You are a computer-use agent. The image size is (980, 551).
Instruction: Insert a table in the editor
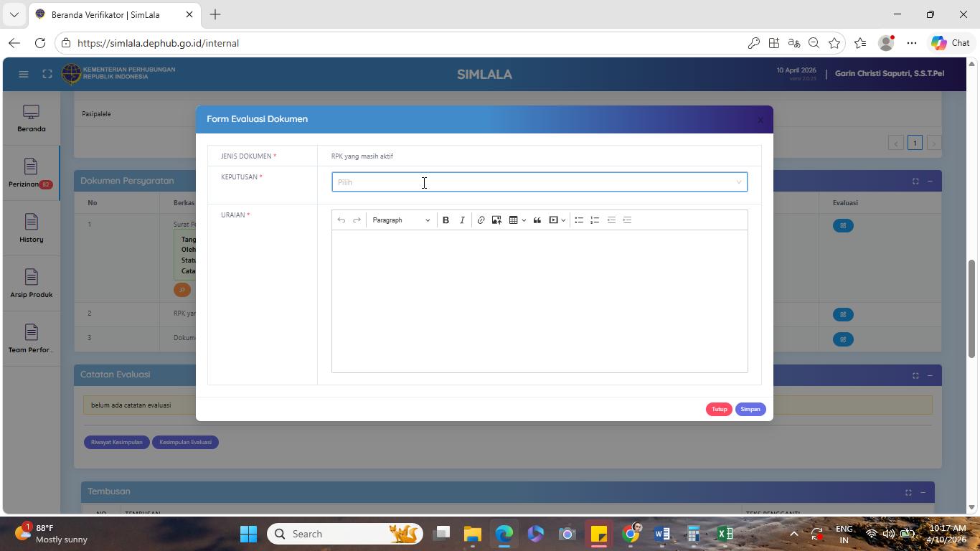click(513, 220)
